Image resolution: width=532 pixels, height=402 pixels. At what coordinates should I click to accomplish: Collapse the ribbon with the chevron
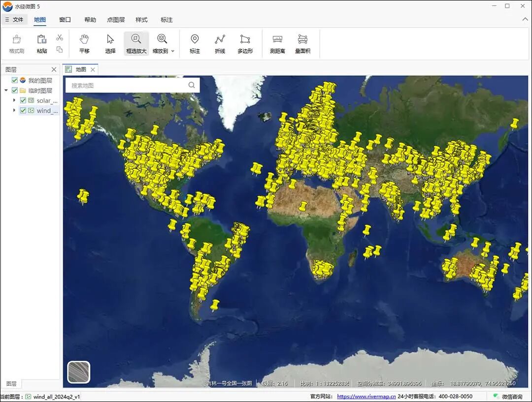tap(525, 20)
